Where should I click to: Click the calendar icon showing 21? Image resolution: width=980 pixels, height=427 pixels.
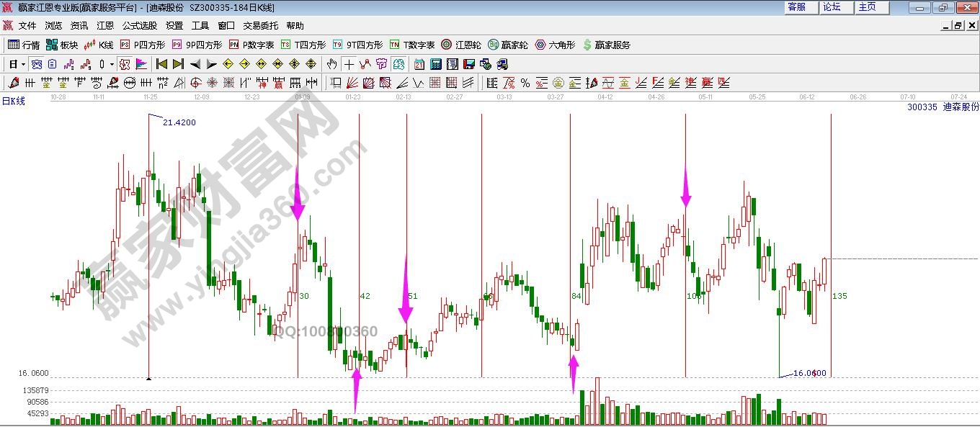(x=419, y=64)
